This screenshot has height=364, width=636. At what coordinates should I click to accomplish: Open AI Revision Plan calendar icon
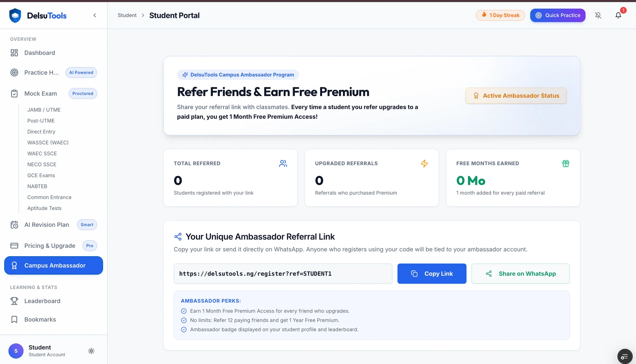coord(14,225)
